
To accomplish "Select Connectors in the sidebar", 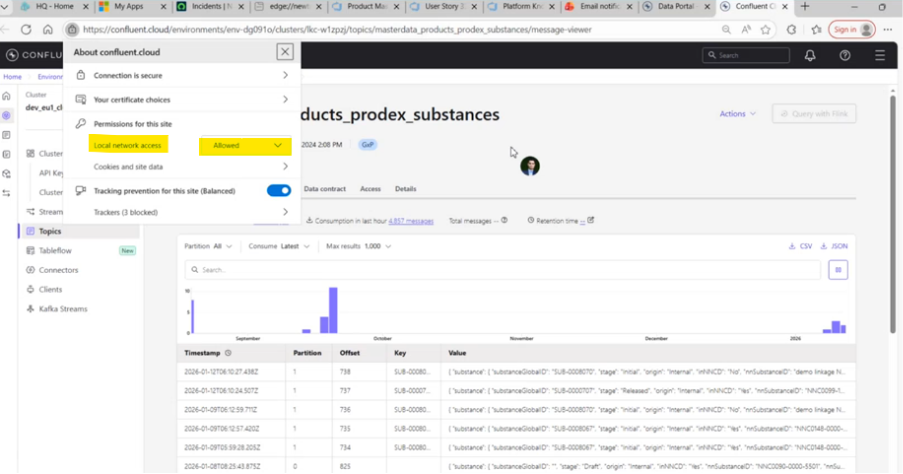I will pos(58,270).
